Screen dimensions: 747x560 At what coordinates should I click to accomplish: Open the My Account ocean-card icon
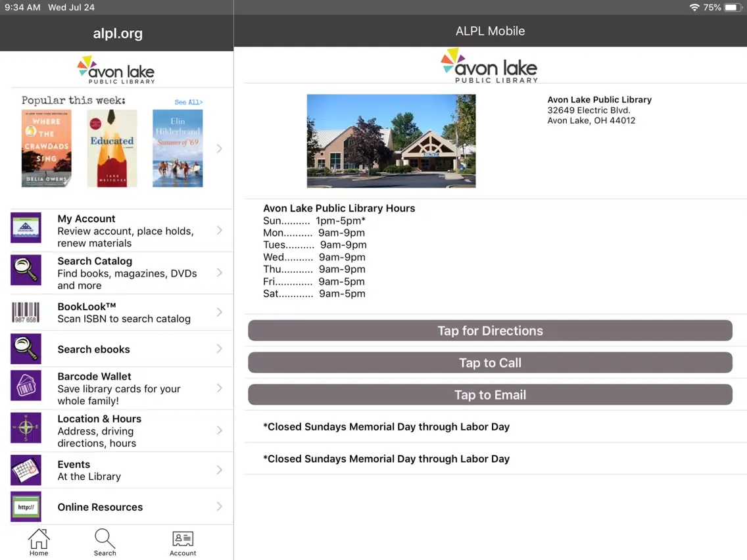[26, 227]
